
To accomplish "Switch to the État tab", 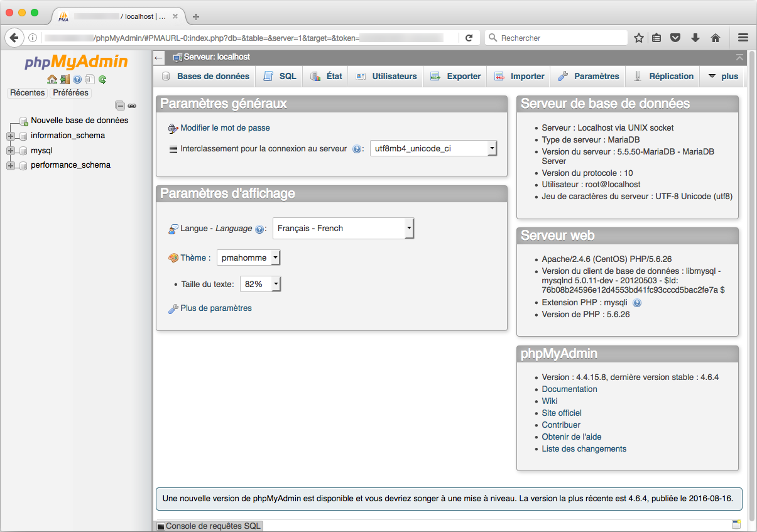I will 326,76.
